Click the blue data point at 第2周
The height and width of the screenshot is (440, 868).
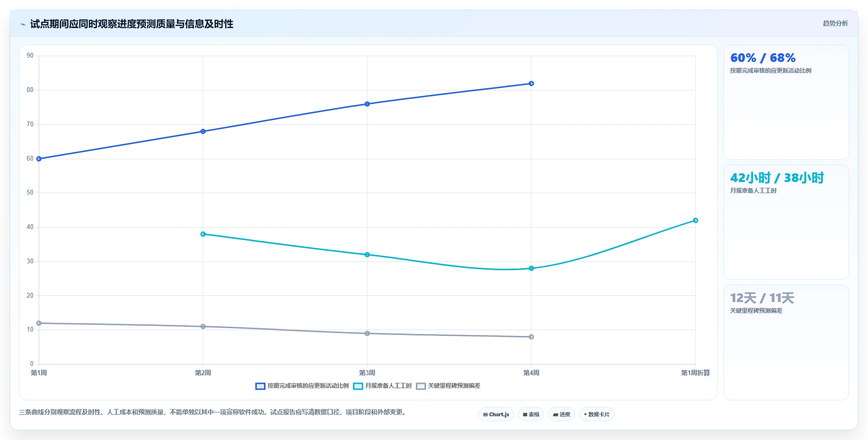[203, 131]
